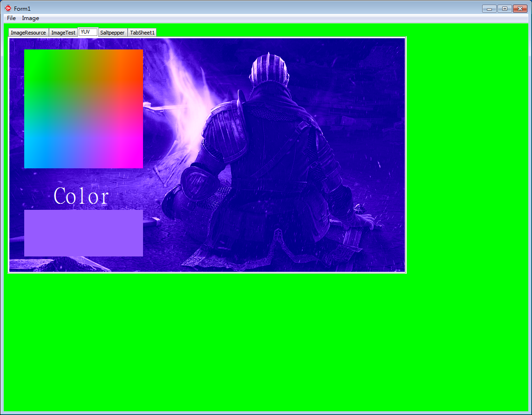The image size is (532, 415).
Task: Click the white "Color" text in image
Action: coord(81,196)
